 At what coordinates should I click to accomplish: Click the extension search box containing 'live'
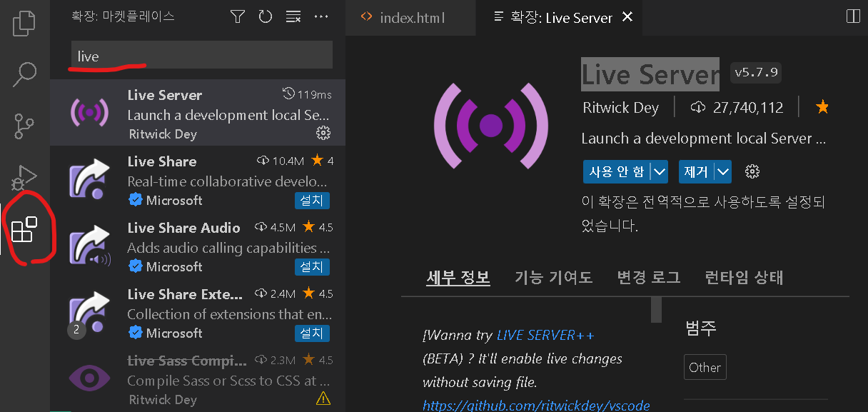[202, 56]
